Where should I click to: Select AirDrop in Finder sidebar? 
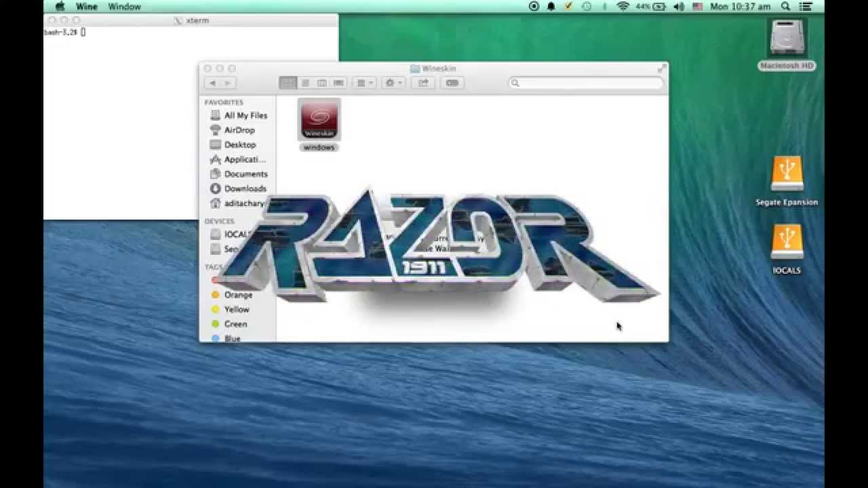(232, 130)
